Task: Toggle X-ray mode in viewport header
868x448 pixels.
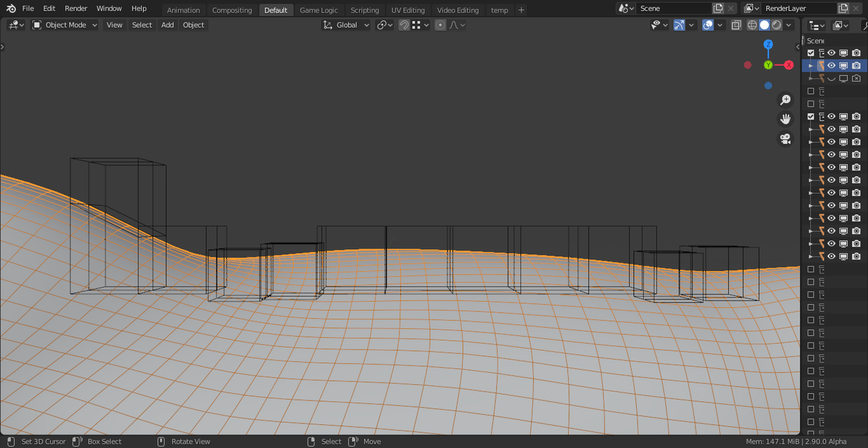Action: (x=736, y=25)
